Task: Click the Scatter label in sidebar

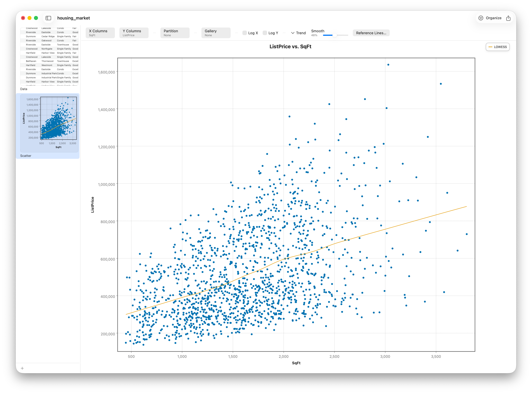Action: tap(26, 156)
